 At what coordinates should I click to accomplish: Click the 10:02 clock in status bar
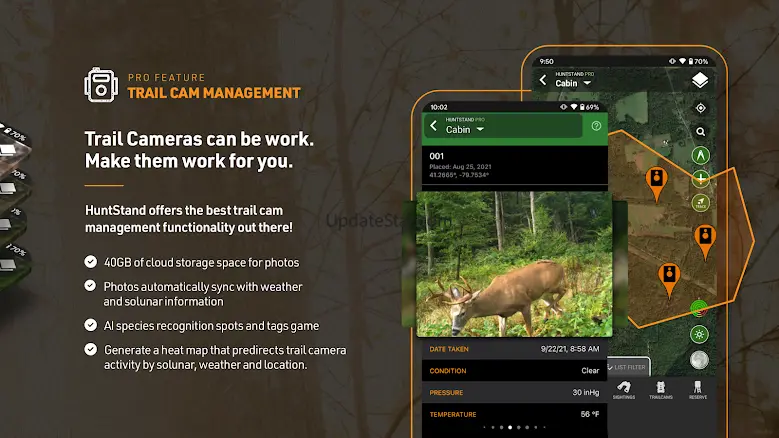(439, 107)
